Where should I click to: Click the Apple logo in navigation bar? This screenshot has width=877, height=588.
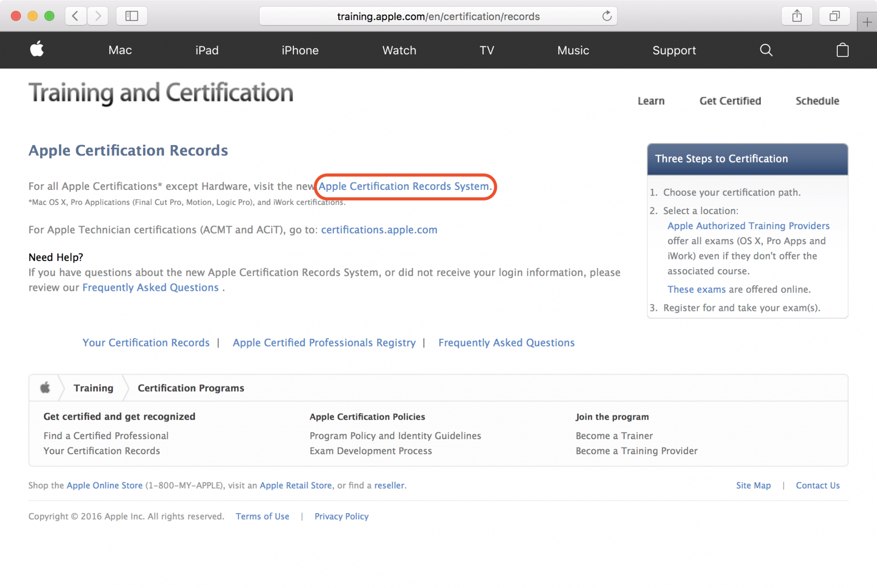(x=37, y=49)
